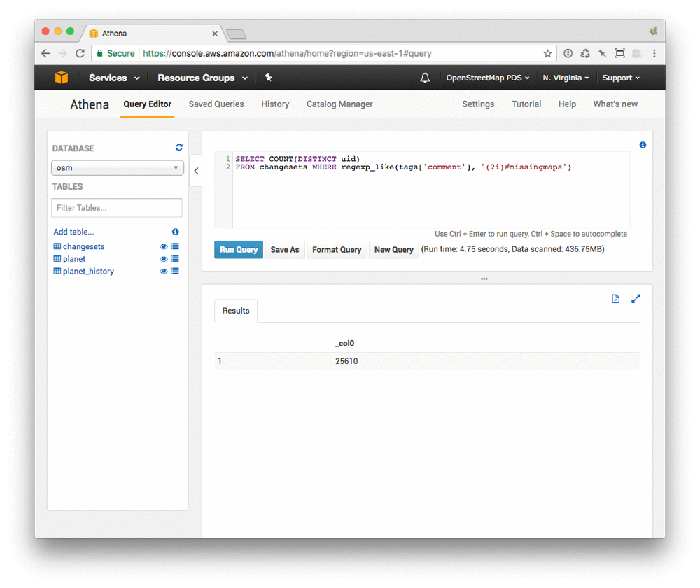Viewport: 700px width, 588px height.
Task: Open the History tab
Action: click(275, 104)
